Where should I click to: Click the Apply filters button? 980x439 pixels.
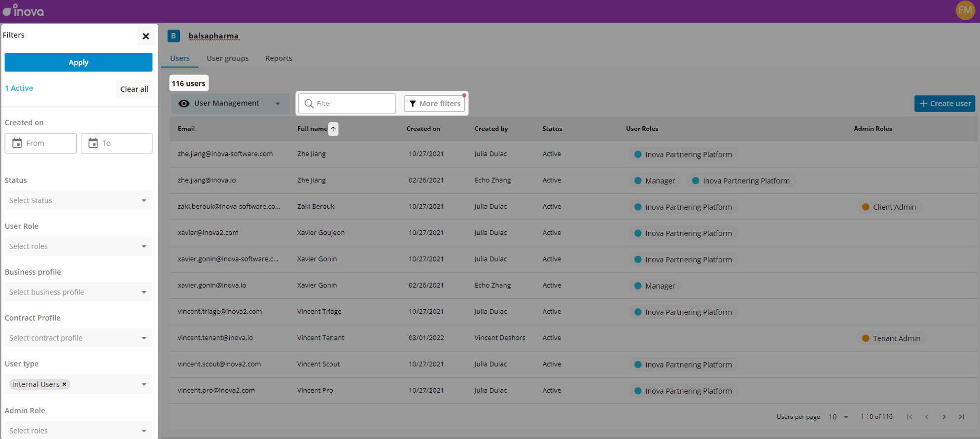[x=78, y=62]
